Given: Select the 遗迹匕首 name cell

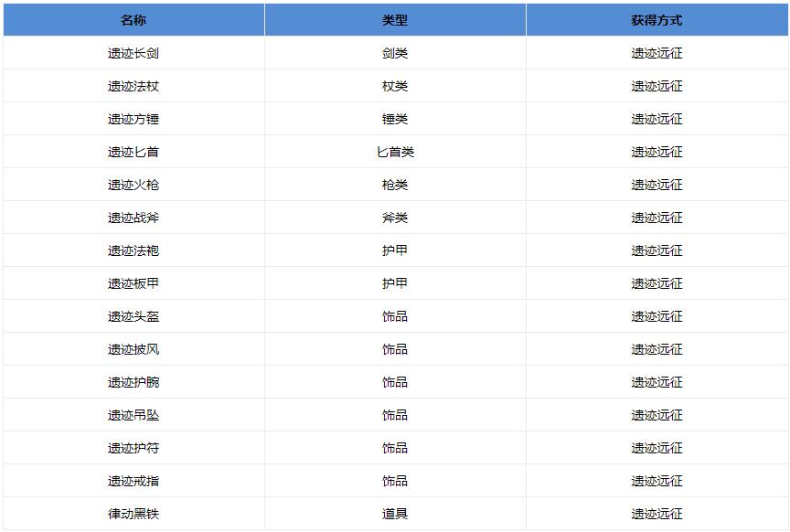Looking at the screenshot, I should (133, 152).
